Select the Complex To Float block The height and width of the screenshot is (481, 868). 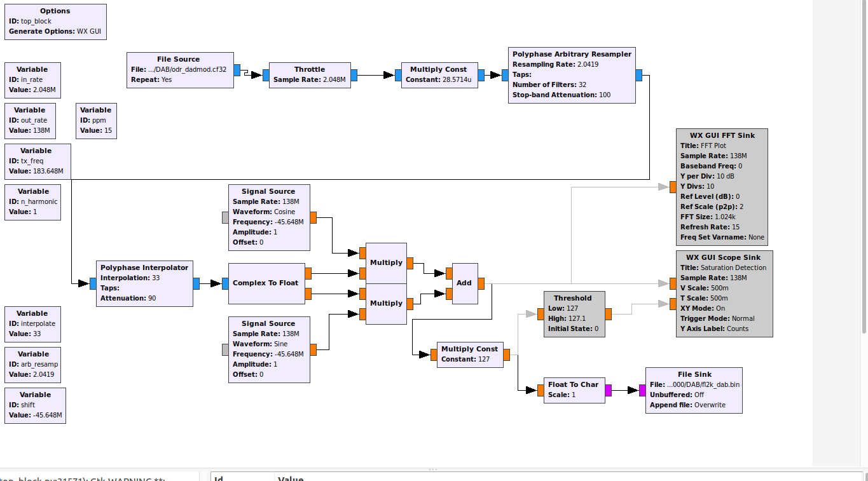click(266, 283)
